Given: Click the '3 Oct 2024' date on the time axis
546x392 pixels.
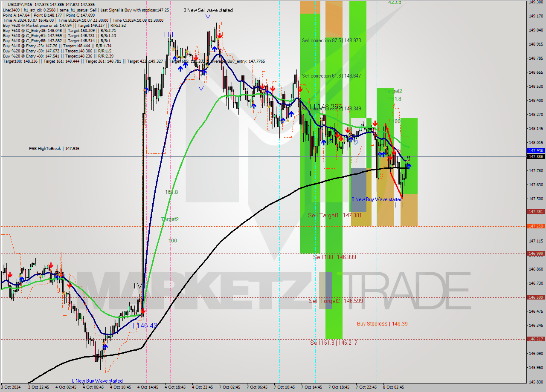Looking at the screenshot, I should pyautogui.click(x=11, y=387).
